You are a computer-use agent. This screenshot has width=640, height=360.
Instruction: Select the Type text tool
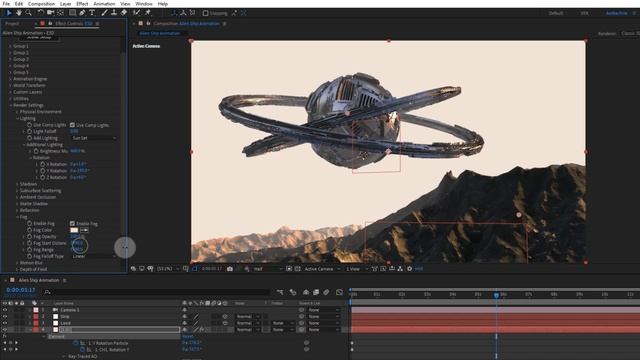click(x=92, y=13)
